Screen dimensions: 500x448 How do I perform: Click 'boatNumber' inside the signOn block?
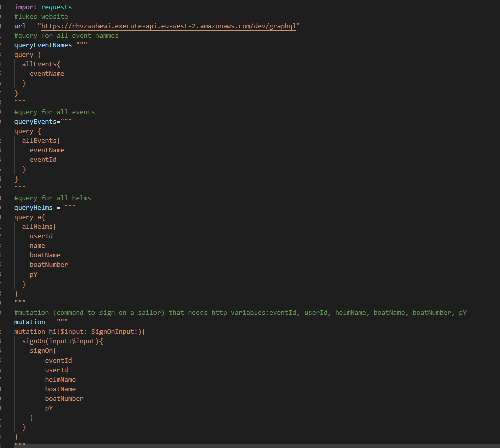click(x=64, y=399)
